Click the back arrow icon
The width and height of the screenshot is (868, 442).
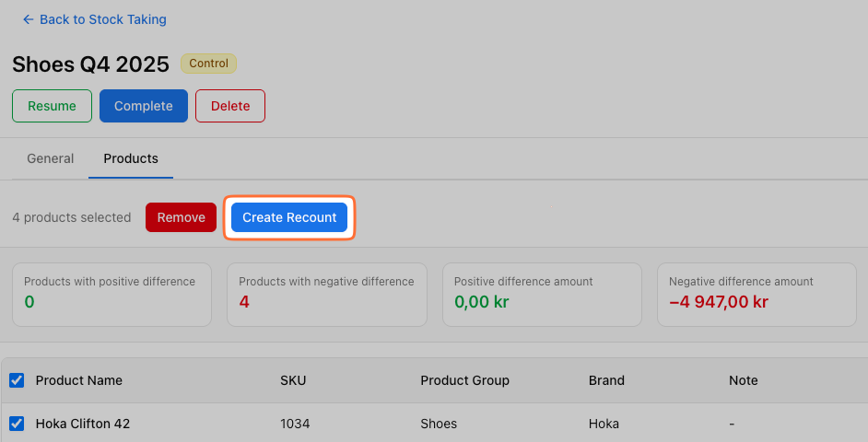28,19
